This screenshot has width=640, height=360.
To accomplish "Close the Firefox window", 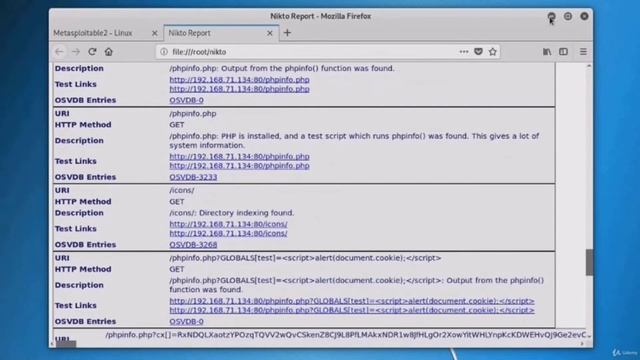I will pos(584,16).
